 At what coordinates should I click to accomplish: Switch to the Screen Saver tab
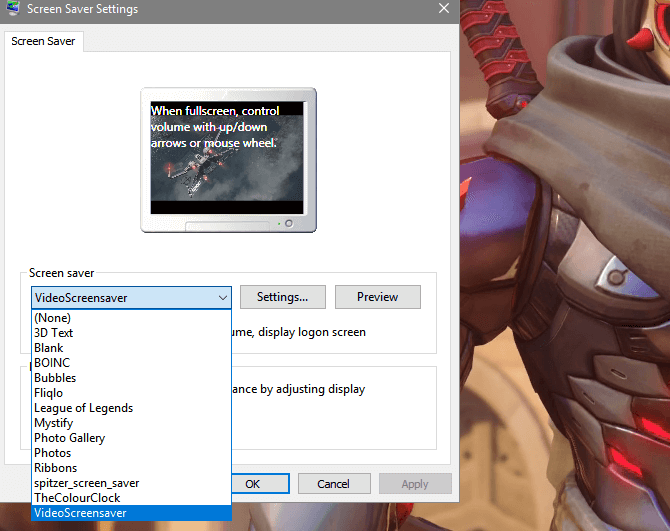click(42, 42)
